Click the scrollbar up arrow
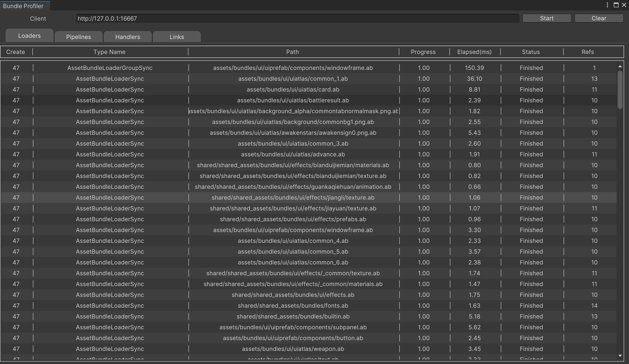The height and width of the screenshot is (364, 629). (620, 66)
